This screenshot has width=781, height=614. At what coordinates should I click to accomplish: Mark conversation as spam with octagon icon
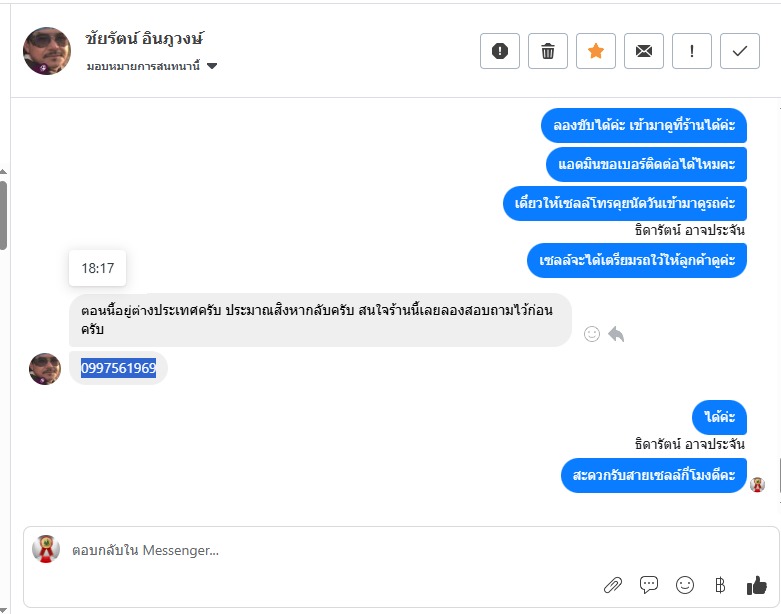coord(500,51)
